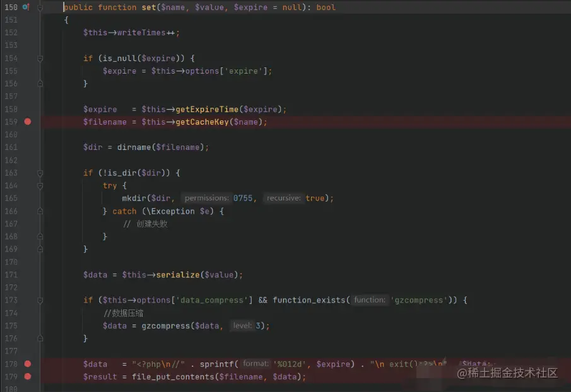Toggle off the breakpoint on line 178
This screenshot has width=571, height=392.
(x=28, y=364)
